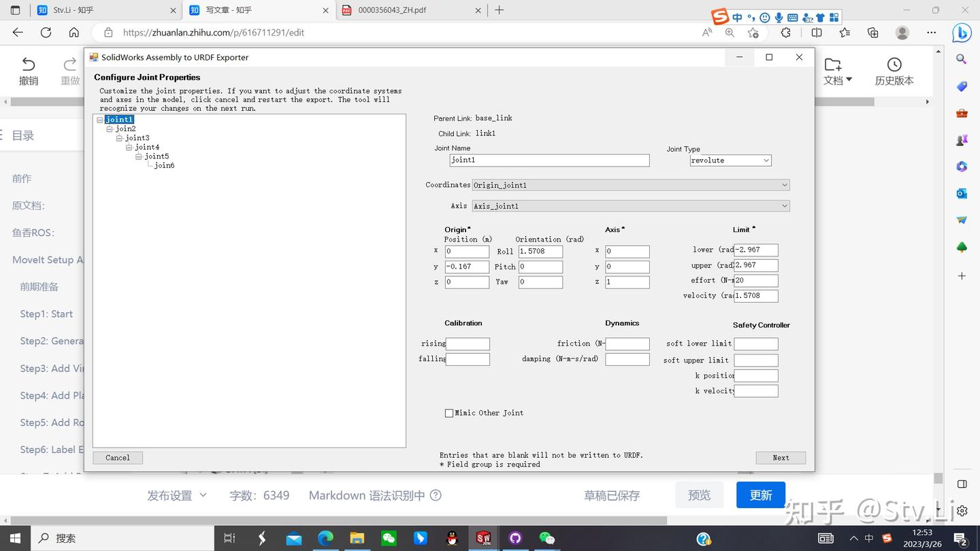The width and height of the screenshot is (980, 551).
Task: Open the tools briefcase icon in Edge sidebar
Action: tap(962, 113)
